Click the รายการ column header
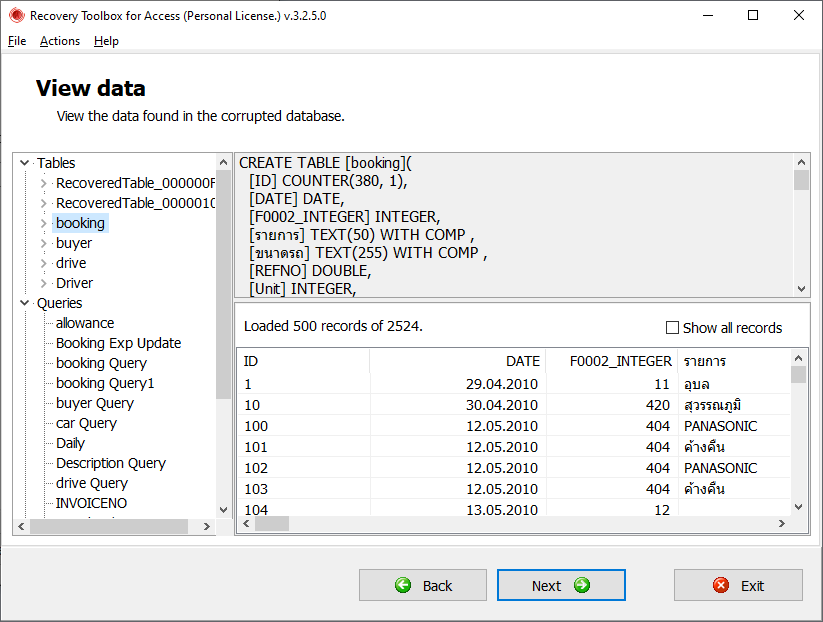Viewport: 823px width, 622px height. pos(734,361)
